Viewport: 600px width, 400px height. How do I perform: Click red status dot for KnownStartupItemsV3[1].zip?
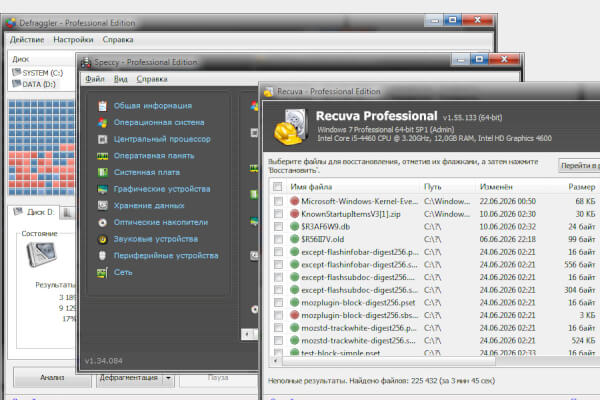coord(294,214)
